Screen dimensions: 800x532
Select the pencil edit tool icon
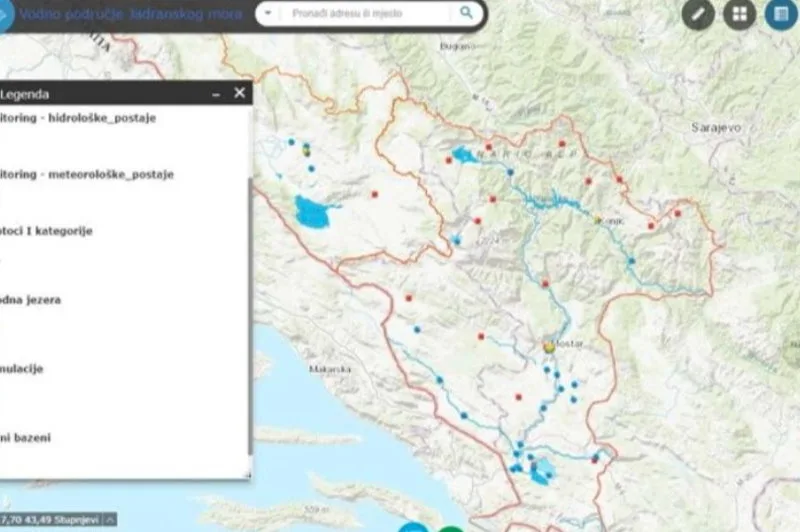click(x=698, y=14)
